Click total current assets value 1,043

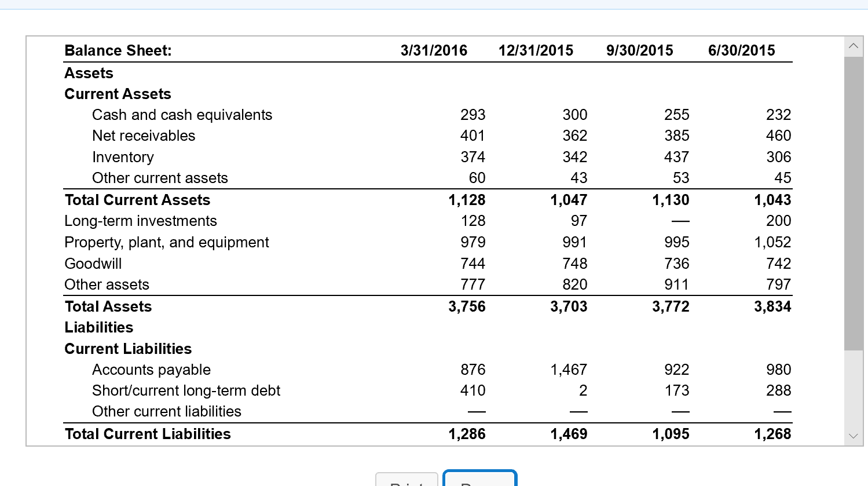(x=772, y=200)
